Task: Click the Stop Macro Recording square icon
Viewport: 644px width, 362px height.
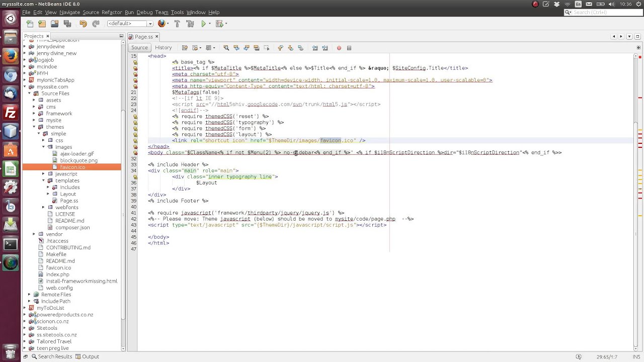Action: point(349,48)
